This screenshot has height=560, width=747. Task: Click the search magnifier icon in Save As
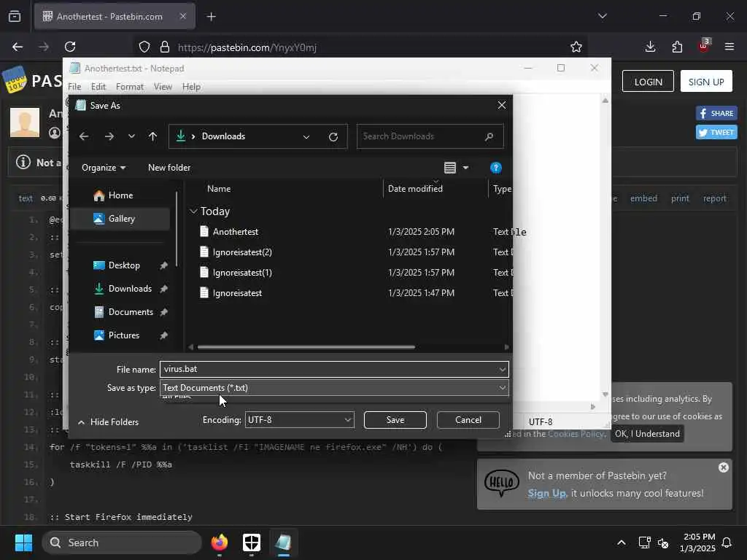pyautogui.click(x=489, y=136)
